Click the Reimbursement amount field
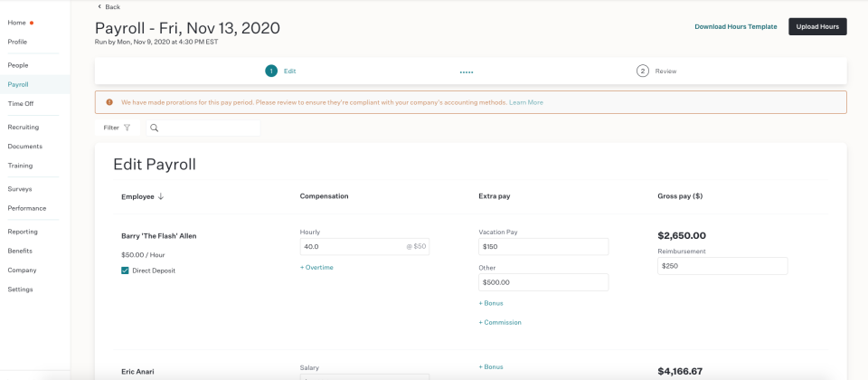This screenshot has width=868, height=380. (x=722, y=266)
